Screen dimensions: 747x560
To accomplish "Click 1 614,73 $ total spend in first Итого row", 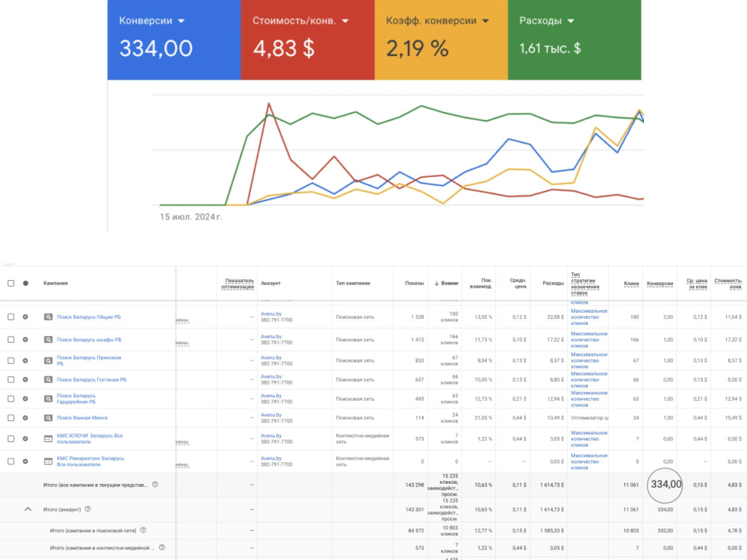I will coord(552,485).
